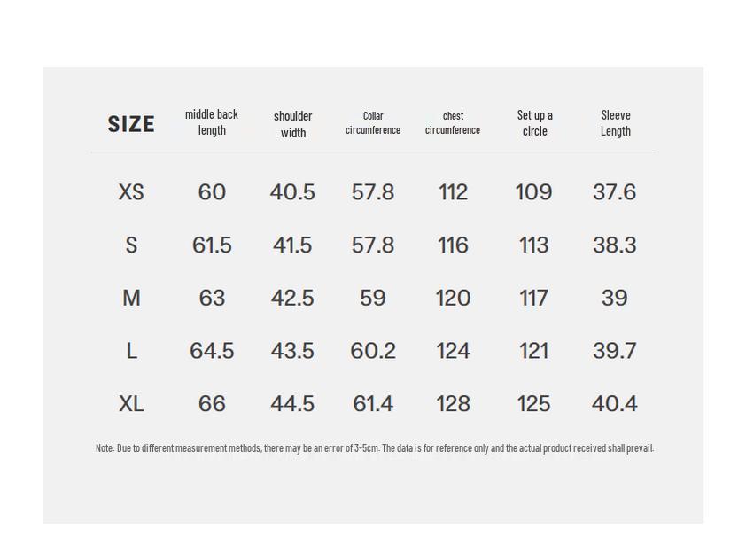Select the M size row label

tap(131, 299)
